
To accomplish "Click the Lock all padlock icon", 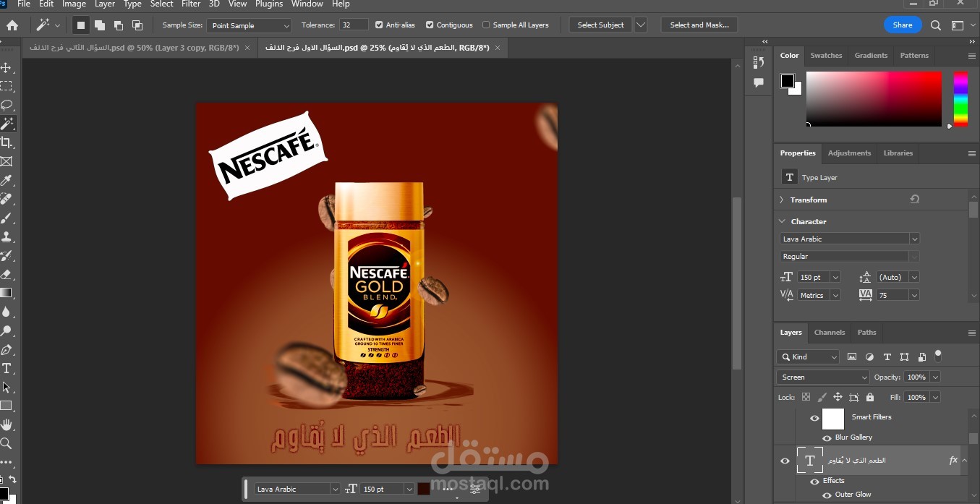I will [870, 397].
